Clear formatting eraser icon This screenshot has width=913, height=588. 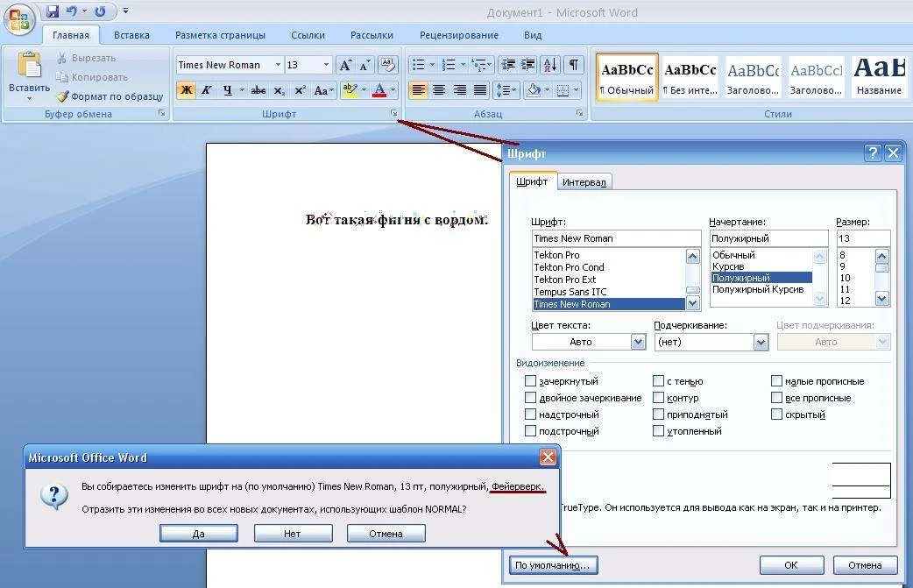[388, 65]
